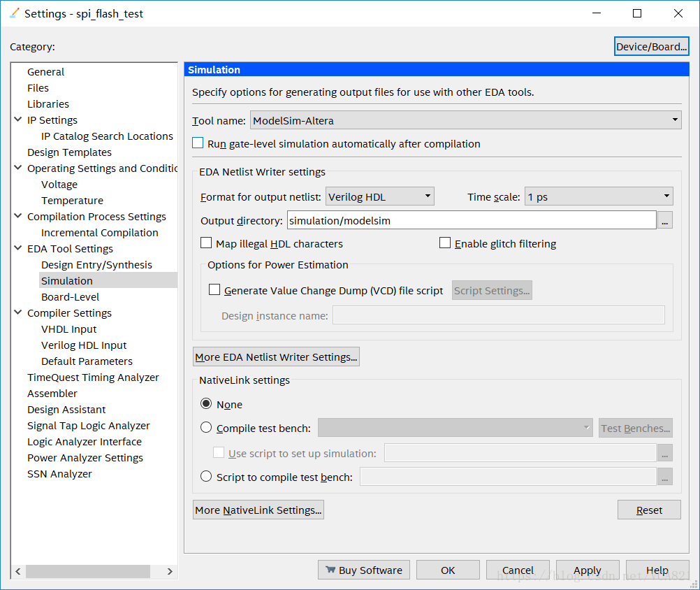Viewport: 700px width, 590px height.
Task: Select the None NativeLink radio button
Action: (206, 404)
